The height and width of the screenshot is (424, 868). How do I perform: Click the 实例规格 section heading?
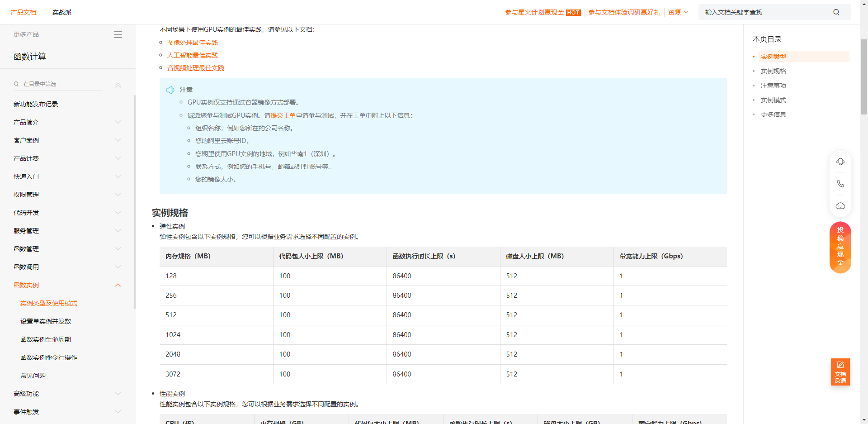click(170, 213)
